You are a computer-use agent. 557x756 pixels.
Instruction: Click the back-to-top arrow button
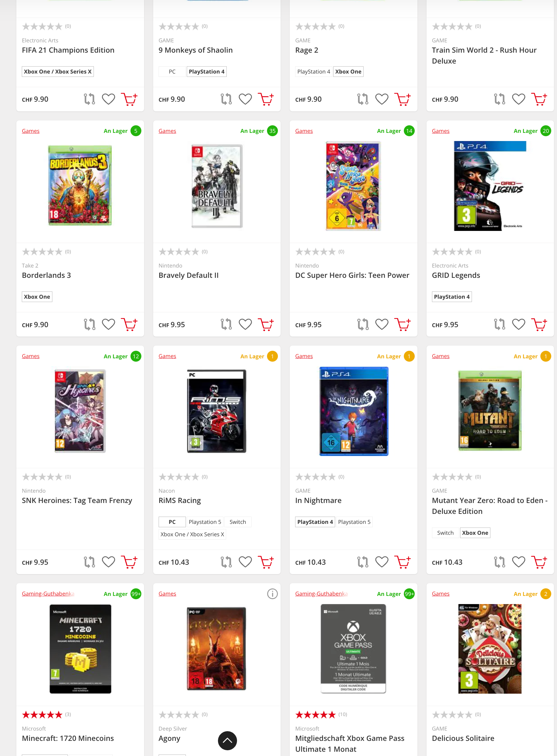tap(228, 741)
